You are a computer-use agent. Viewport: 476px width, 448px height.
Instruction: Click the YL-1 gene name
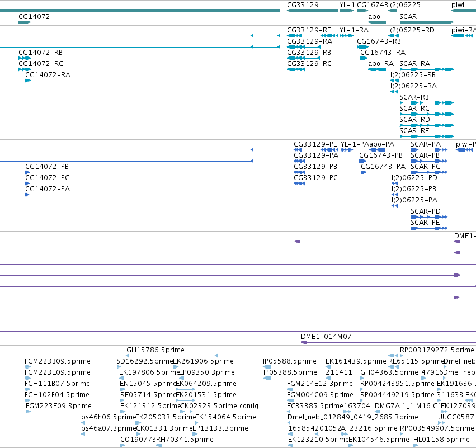point(347,5)
